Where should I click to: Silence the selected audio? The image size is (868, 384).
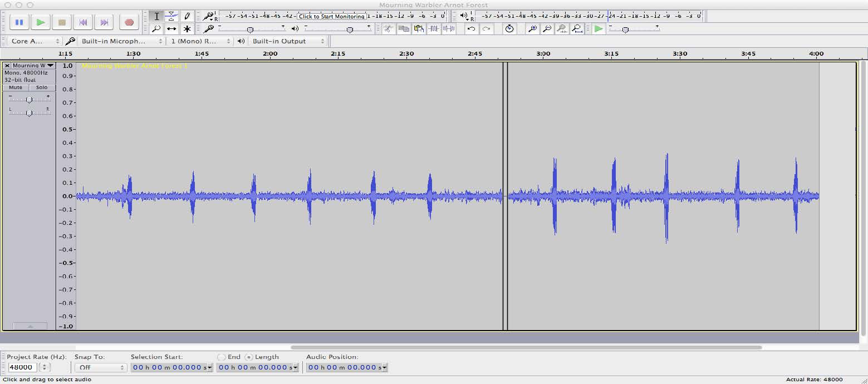pos(448,28)
